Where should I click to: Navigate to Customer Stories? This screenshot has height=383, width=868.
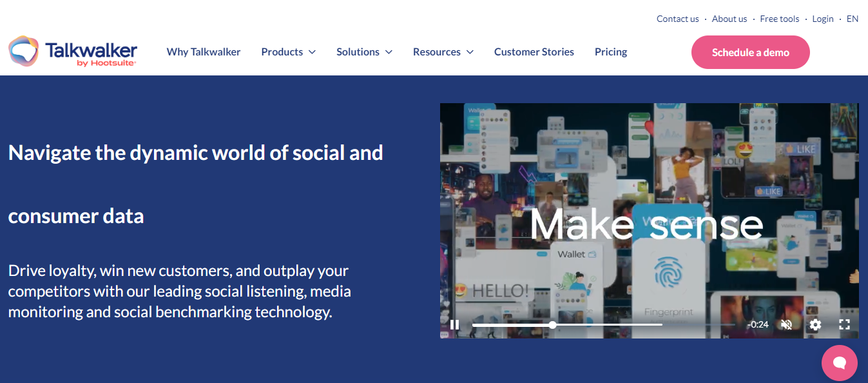pyautogui.click(x=534, y=52)
